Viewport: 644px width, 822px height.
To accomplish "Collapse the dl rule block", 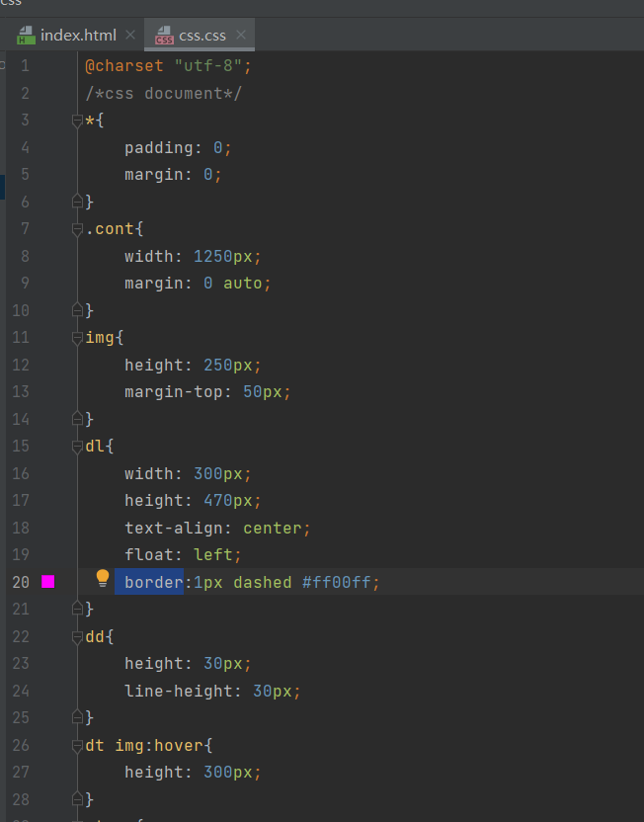I will pyautogui.click(x=77, y=447).
